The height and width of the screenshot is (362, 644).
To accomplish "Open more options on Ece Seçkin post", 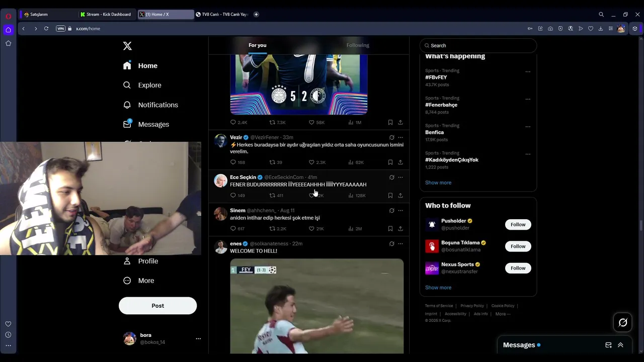I will (400, 177).
